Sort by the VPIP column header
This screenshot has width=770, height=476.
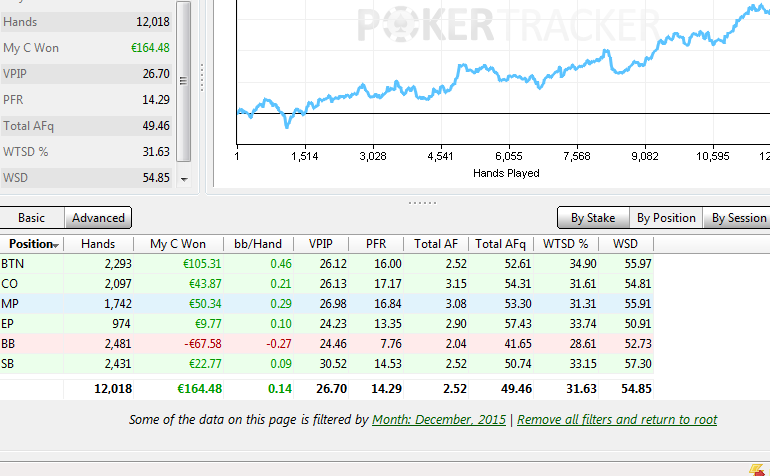(x=321, y=244)
